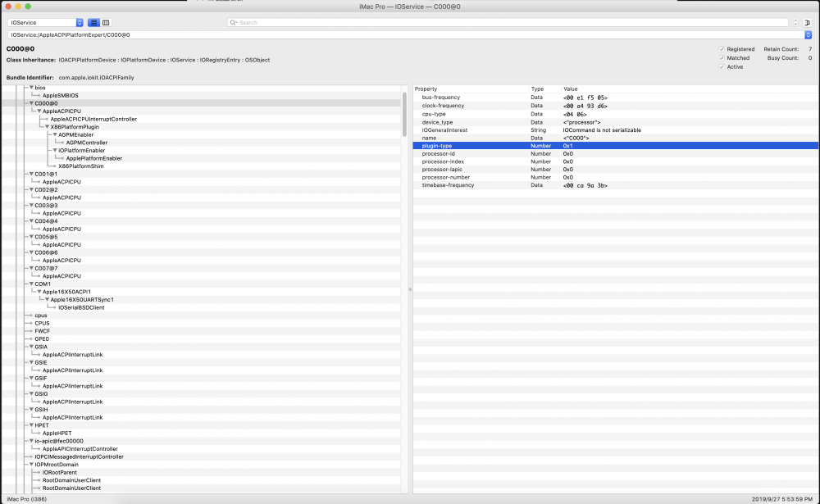This screenshot has height=504, width=820.
Task: Select the IOSerialBSDClient entry
Action: tap(81, 307)
